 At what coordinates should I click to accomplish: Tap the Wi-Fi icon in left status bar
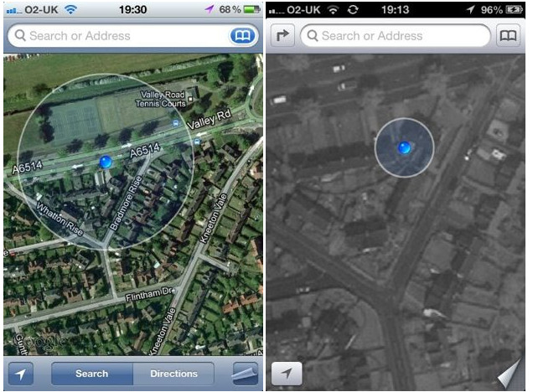[70, 9]
